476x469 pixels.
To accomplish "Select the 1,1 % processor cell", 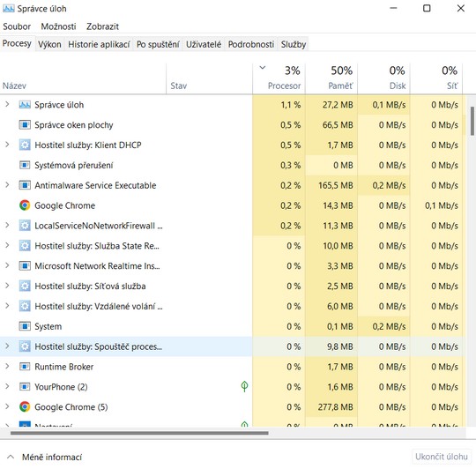I will pos(279,105).
